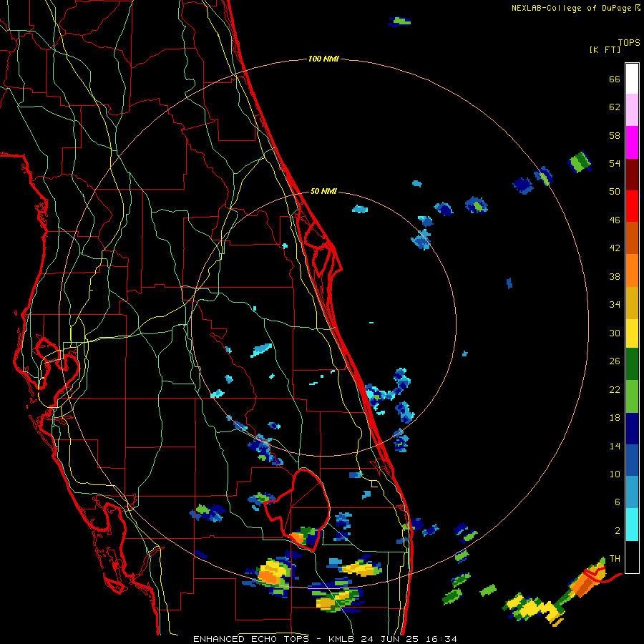Choose the navy blue legend swatch
The image size is (644, 644).
coord(632,429)
